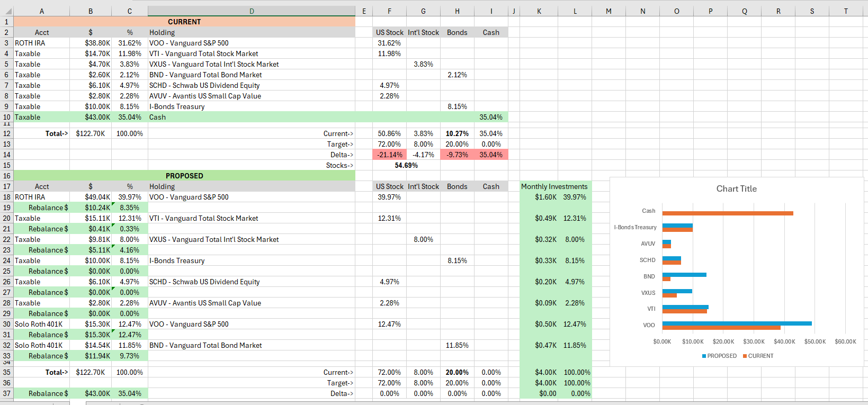This screenshot has width=868, height=405.
Task: Click Bonds header in row 17
Action: pos(457,186)
